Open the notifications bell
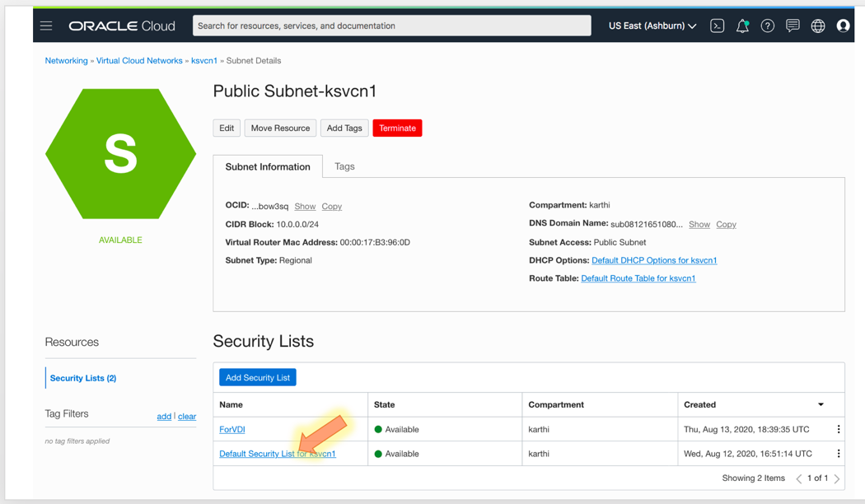The image size is (865, 504). (741, 26)
